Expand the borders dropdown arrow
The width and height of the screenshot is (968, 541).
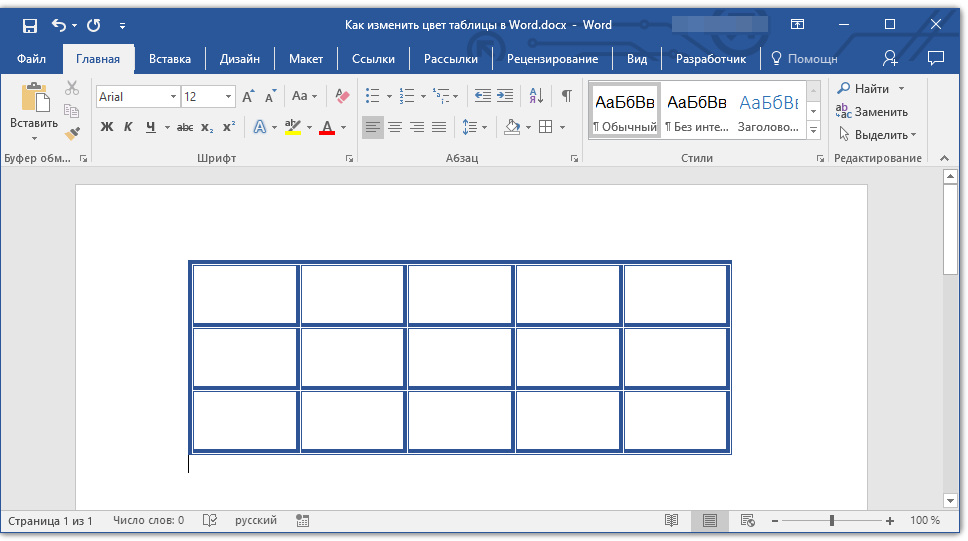562,127
